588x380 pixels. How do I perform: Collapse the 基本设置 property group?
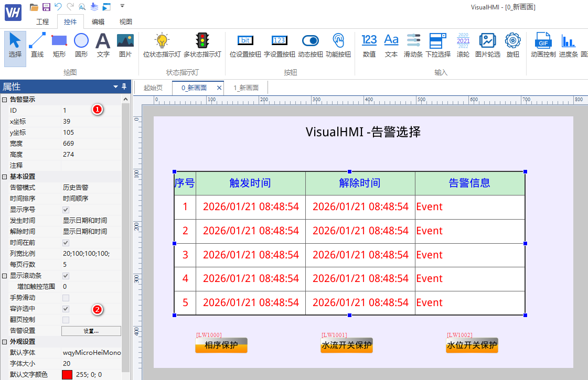(x=5, y=177)
